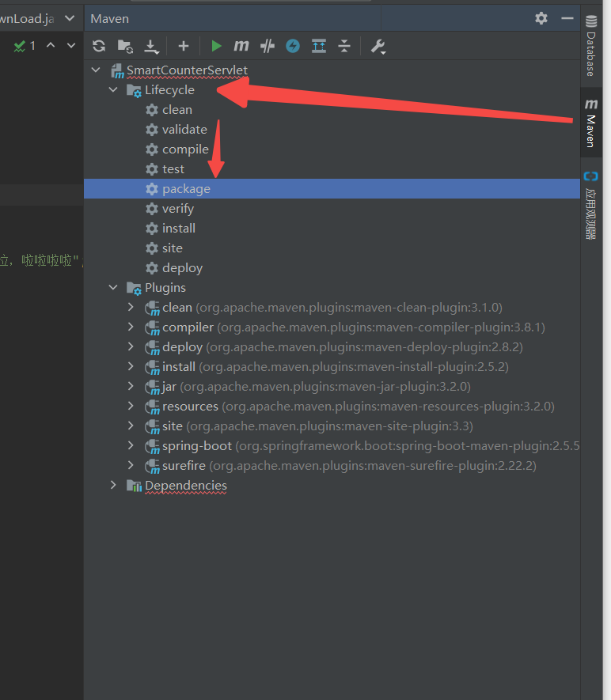Select the clean lifecycle phase

[x=332, y=110]
